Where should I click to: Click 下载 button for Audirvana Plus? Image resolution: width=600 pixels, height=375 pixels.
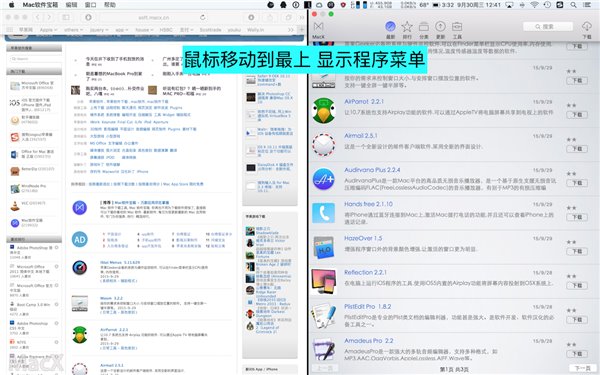tap(577, 183)
